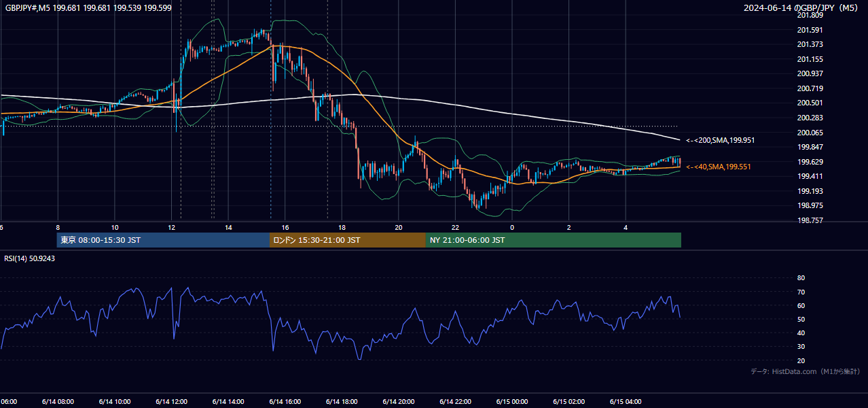This screenshot has height=408, width=868.
Task: Click the '6/14 20:00' date label
Action: coord(398,402)
